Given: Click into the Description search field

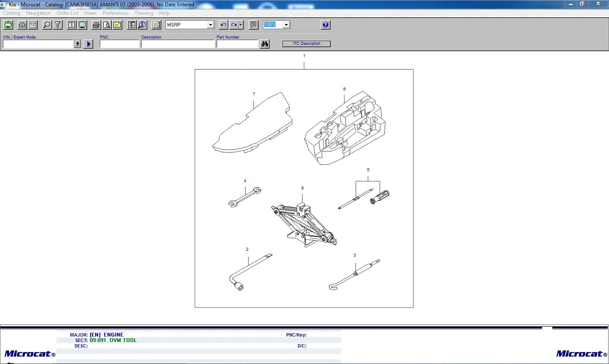Looking at the screenshot, I should pyautogui.click(x=178, y=44).
